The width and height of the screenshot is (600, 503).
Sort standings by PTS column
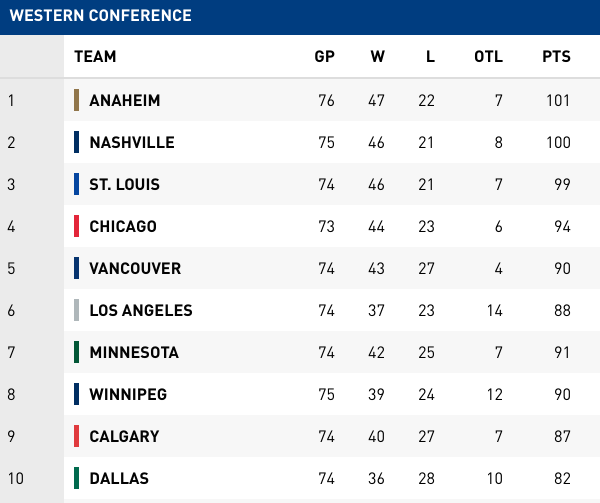coord(556,56)
